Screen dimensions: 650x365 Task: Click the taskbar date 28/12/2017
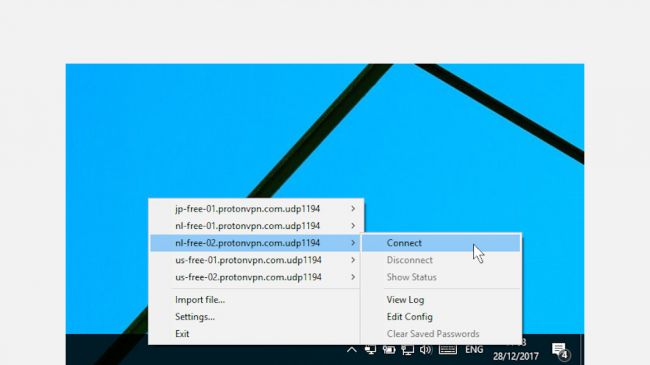pyautogui.click(x=516, y=356)
